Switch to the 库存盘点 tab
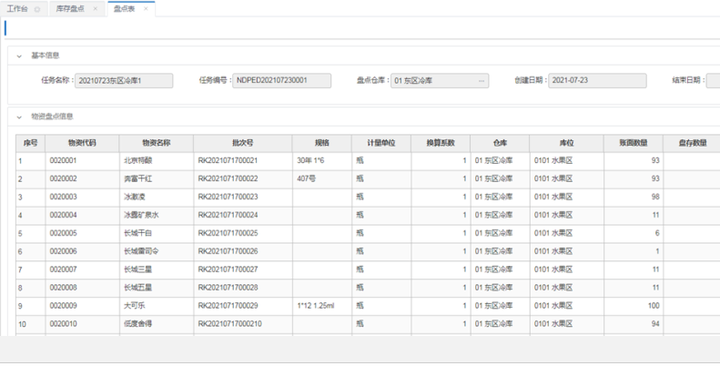The width and height of the screenshot is (720, 366). click(70, 9)
